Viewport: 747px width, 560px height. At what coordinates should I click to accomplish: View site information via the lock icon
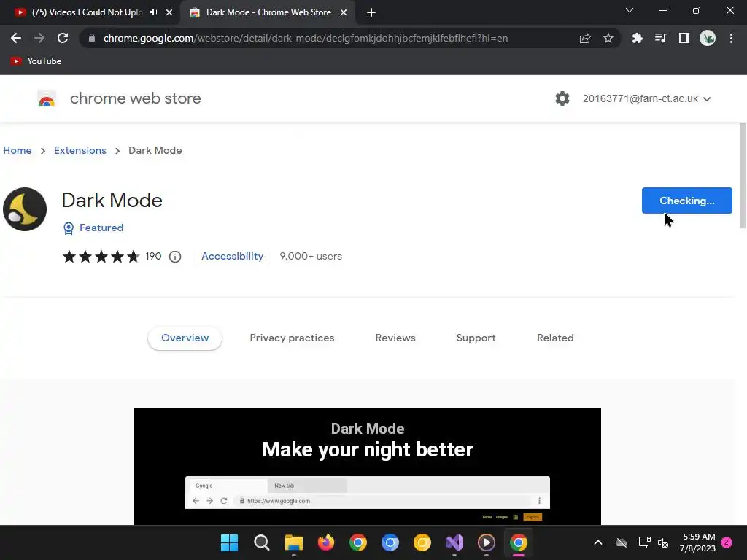click(x=92, y=38)
